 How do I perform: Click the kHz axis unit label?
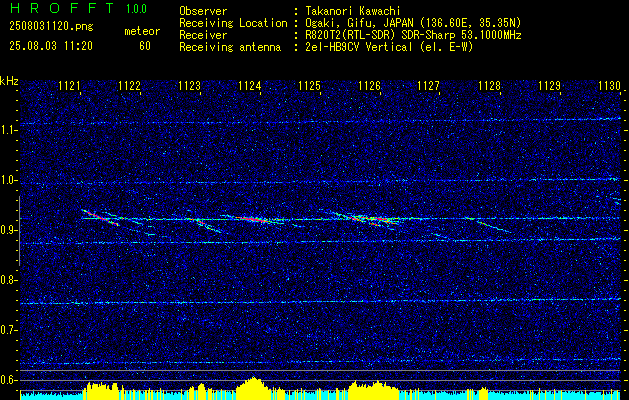[9, 81]
